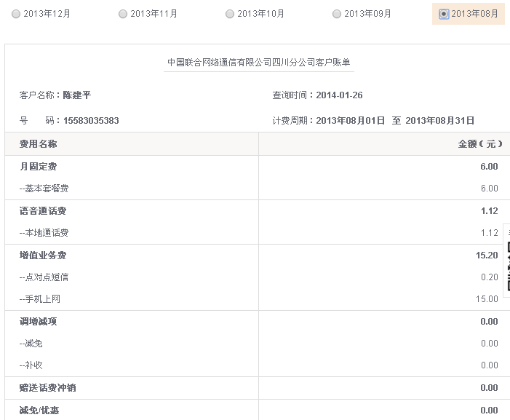This screenshot has height=420, width=510.
Task: Click the 0.00 amount for 赠送话费冲销
Action: pyautogui.click(x=490, y=388)
